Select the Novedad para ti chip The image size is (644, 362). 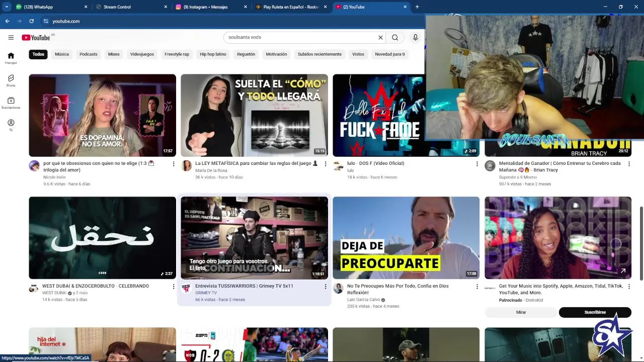pyautogui.click(x=390, y=54)
